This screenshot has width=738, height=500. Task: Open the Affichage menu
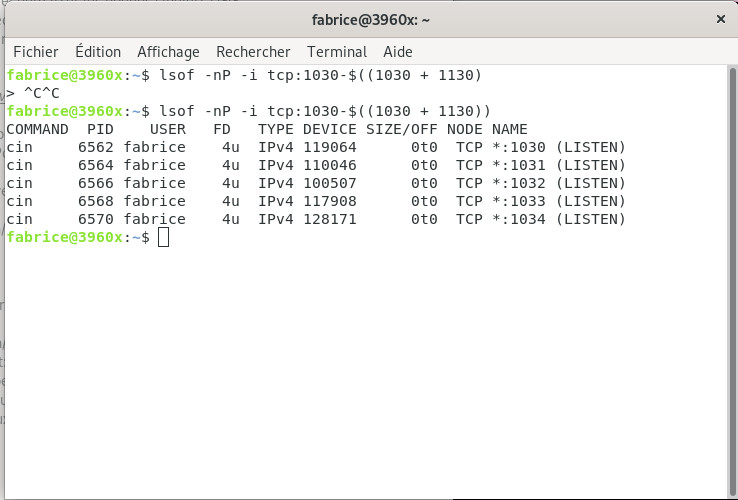tap(168, 51)
